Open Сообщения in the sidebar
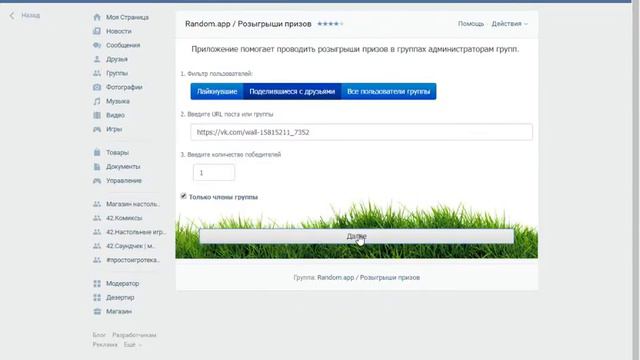The height and width of the screenshot is (360, 640). tap(123, 45)
